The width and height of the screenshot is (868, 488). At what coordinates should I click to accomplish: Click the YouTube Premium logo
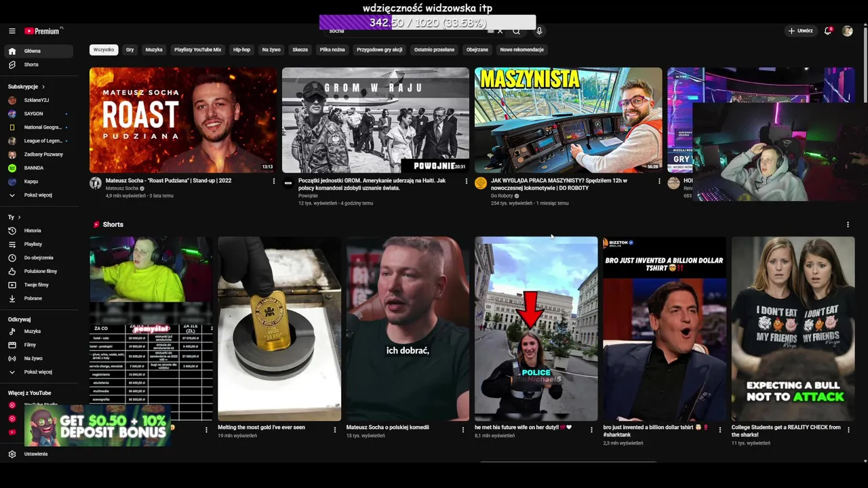tap(43, 31)
